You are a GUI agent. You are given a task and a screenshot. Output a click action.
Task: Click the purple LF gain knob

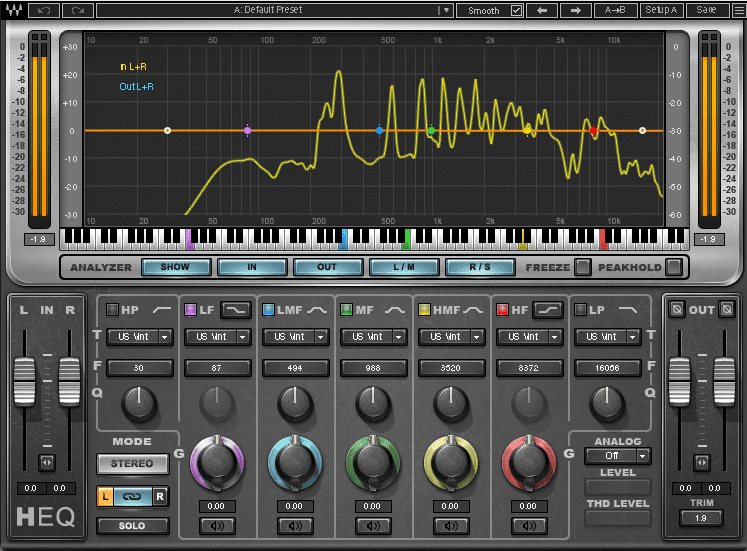click(217, 462)
